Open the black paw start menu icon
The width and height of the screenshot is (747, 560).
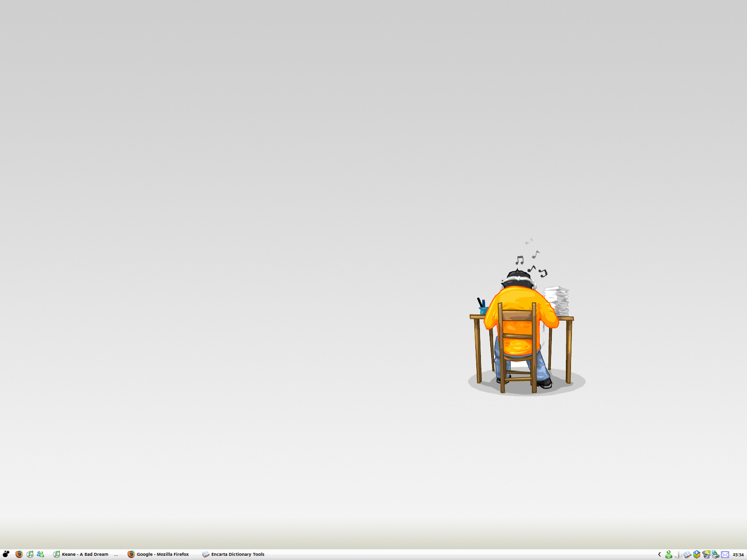[x=6, y=554]
